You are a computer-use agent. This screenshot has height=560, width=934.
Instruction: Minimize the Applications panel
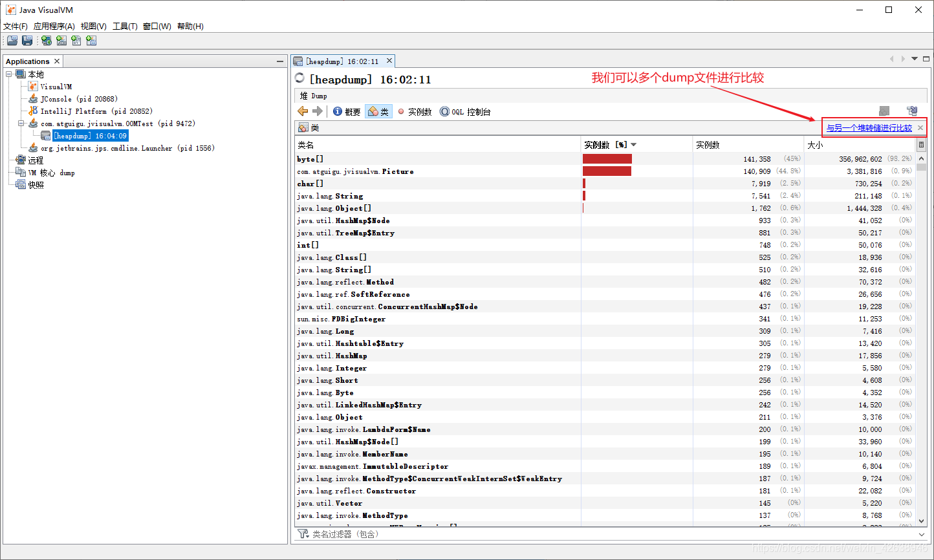pos(280,61)
